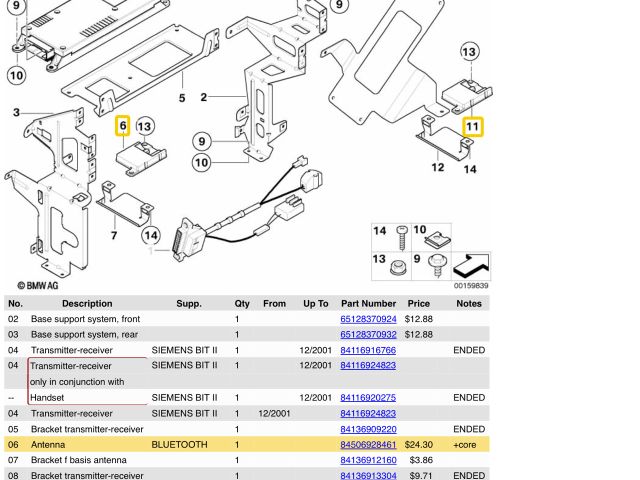
Task: Click the bolt icon for item 9 in legend
Action: pos(436,267)
